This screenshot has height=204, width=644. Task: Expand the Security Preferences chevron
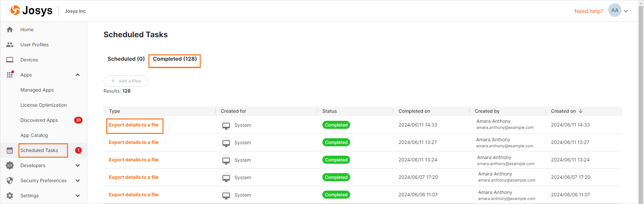[78, 181]
